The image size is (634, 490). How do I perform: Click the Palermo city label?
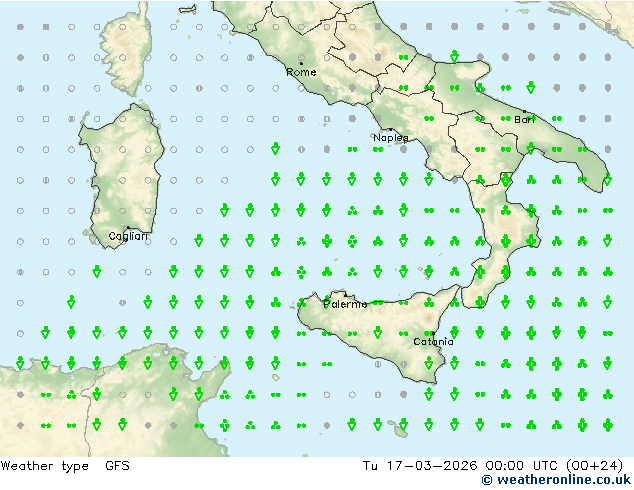click(x=345, y=304)
